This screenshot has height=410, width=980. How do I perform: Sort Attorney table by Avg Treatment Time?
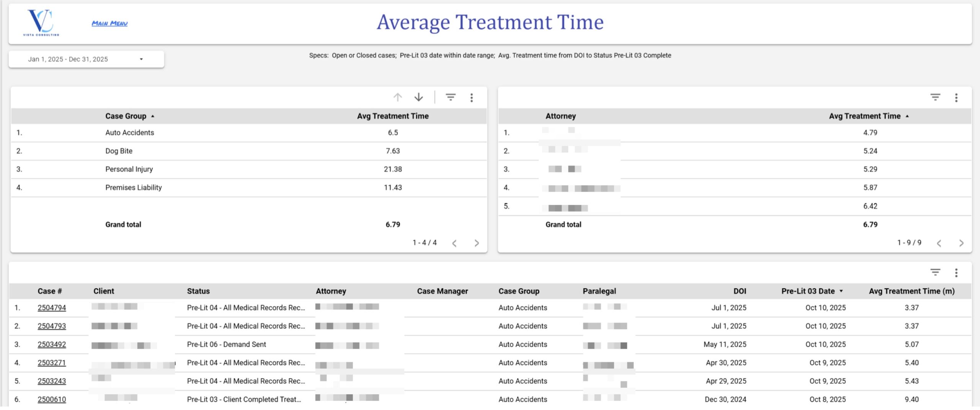coord(865,116)
